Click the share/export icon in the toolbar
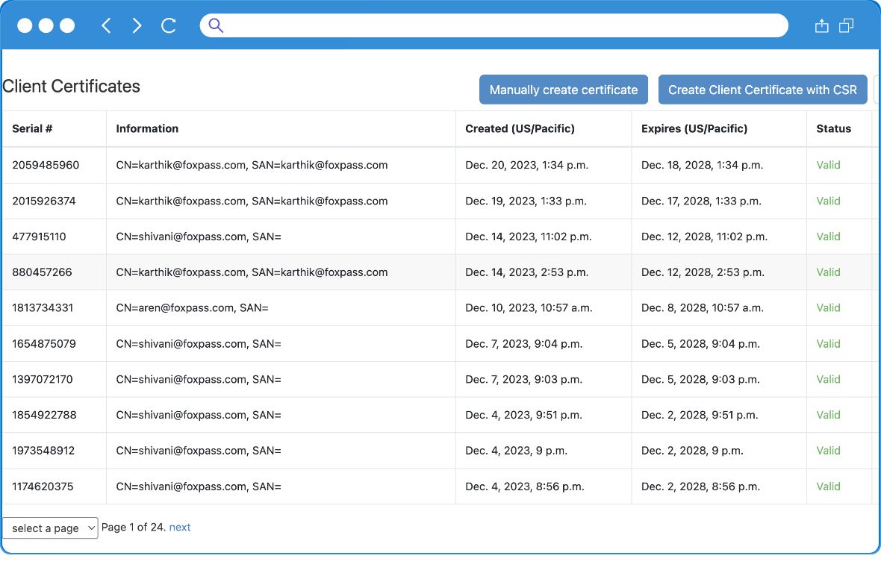The image size is (881, 588). [821, 25]
